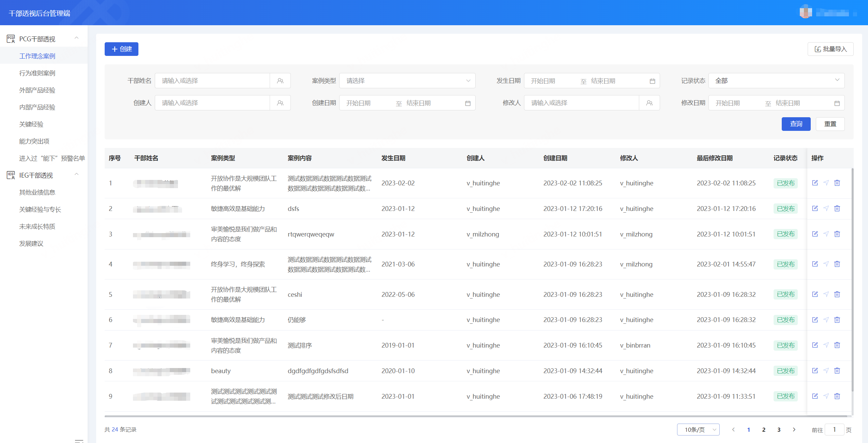Delete row 9 record via trash icon

tap(837, 396)
